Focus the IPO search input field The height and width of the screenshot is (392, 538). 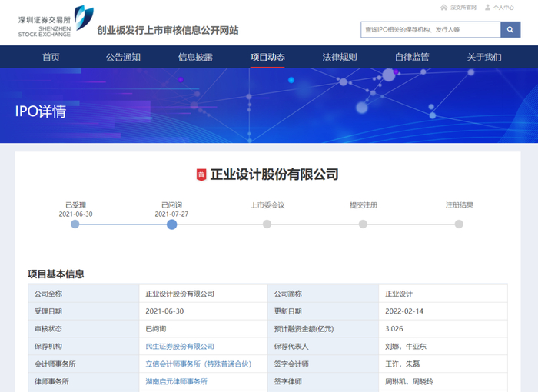[430, 29]
